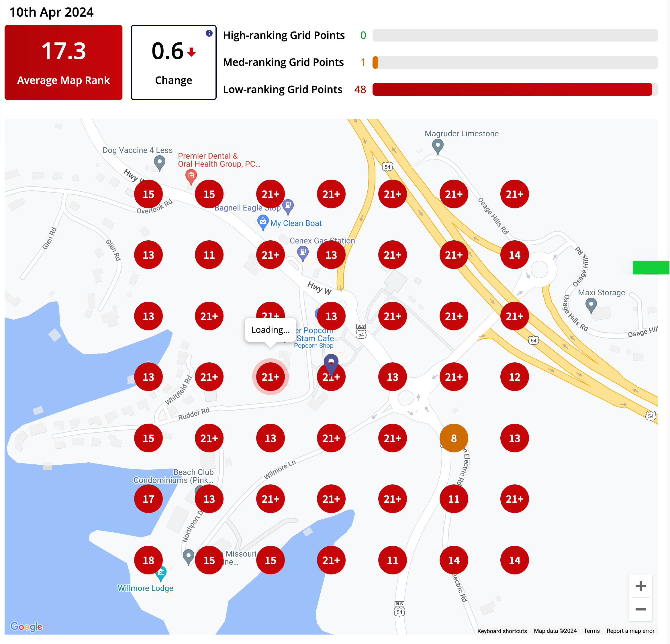
Task: Click the Dog Vaccine 4 Less pin
Action: 159,163
